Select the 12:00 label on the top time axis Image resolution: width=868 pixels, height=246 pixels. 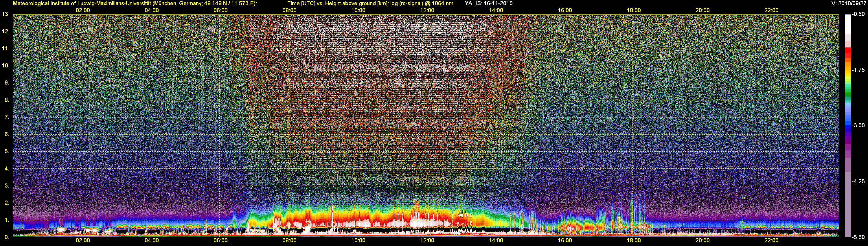[427, 10]
